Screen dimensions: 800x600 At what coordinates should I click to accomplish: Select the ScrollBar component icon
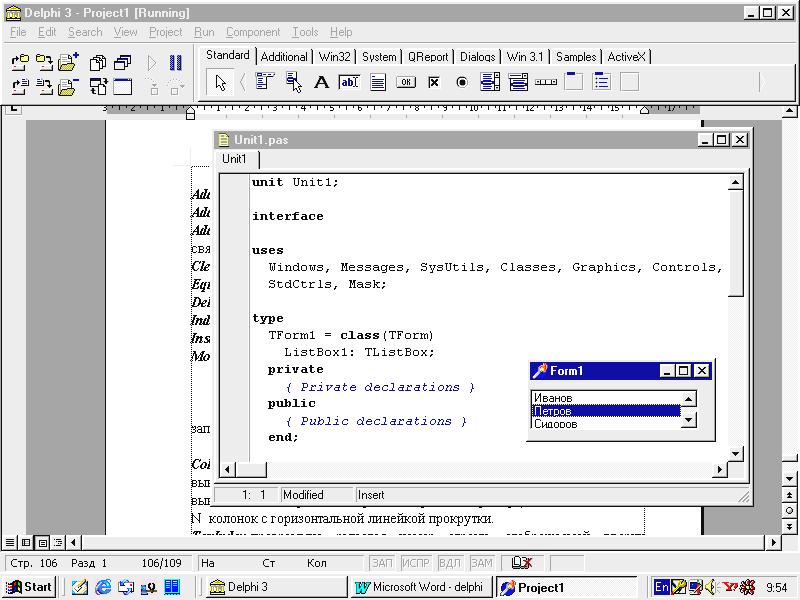pyautogui.click(x=546, y=82)
